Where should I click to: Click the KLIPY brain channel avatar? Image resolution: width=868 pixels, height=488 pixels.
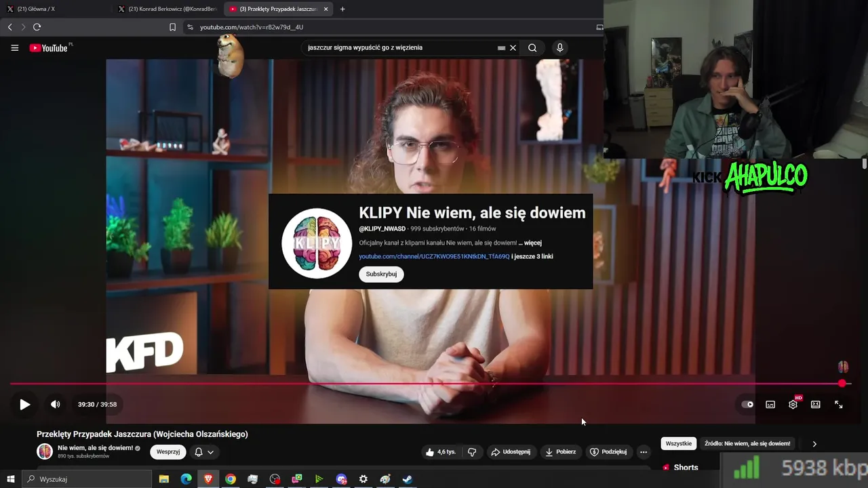click(317, 243)
